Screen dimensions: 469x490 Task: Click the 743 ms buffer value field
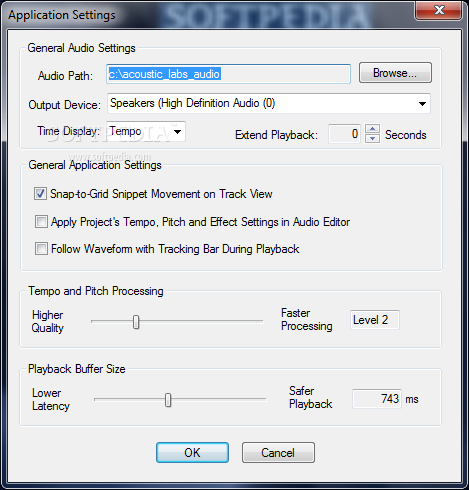(377, 399)
